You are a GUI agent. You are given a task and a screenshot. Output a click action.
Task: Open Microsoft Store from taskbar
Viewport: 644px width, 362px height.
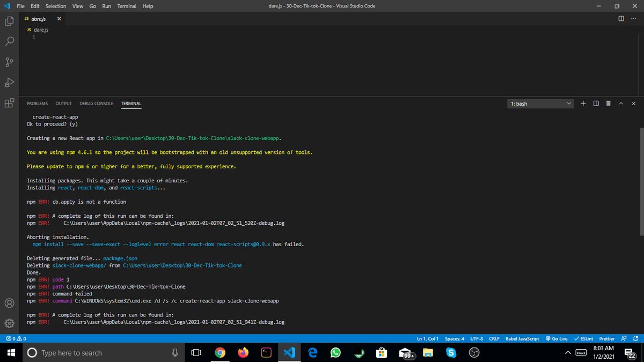tap(382, 352)
